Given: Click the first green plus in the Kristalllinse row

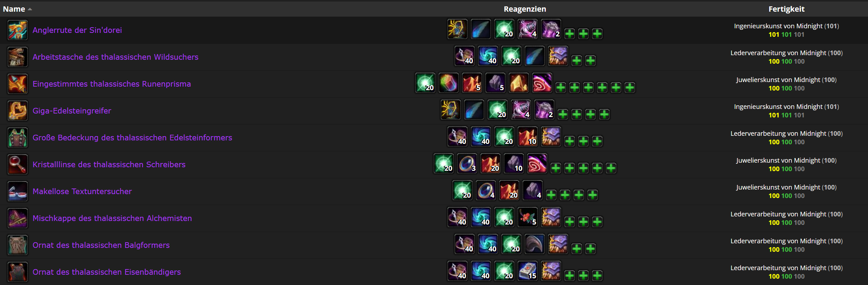Looking at the screenshot, I should pos(556,168).
